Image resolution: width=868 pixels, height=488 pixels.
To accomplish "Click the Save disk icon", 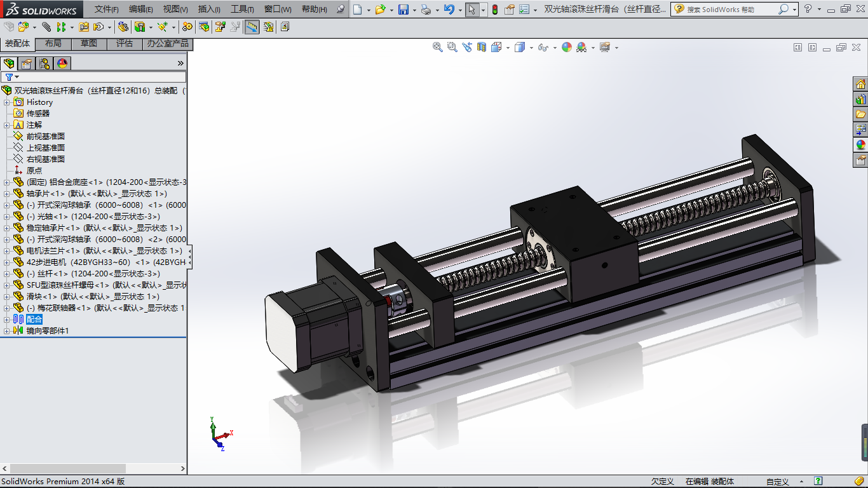I will point(403,10).
